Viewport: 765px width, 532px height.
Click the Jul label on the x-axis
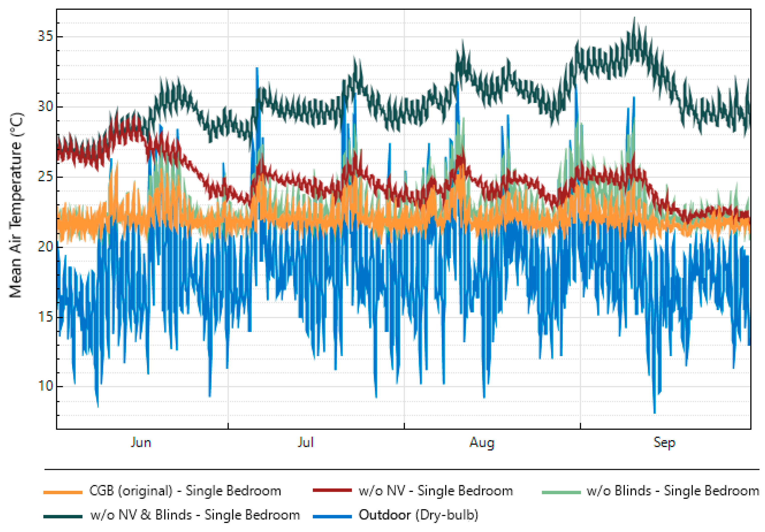(305, 442)
